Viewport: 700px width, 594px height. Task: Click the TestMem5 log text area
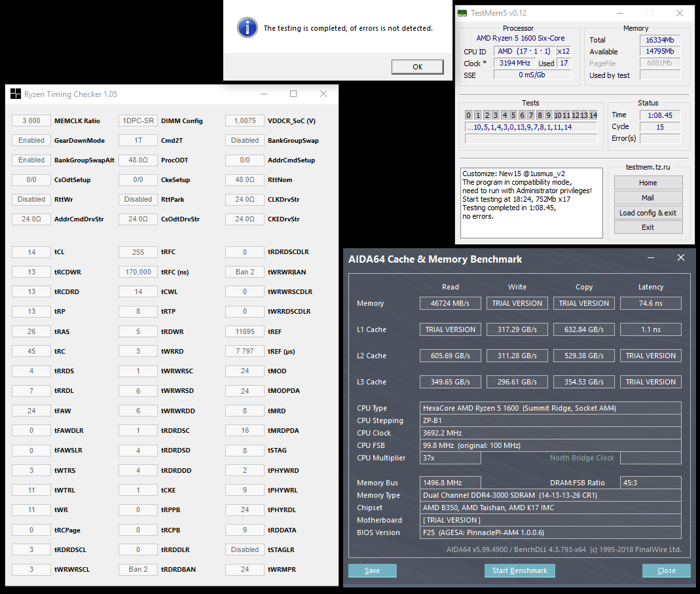click(x=531, y=203)
